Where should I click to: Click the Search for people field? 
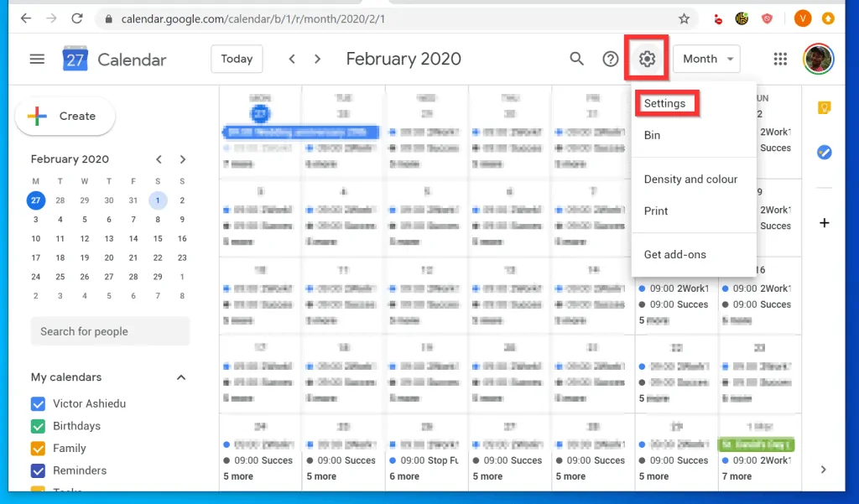point(110,331)
